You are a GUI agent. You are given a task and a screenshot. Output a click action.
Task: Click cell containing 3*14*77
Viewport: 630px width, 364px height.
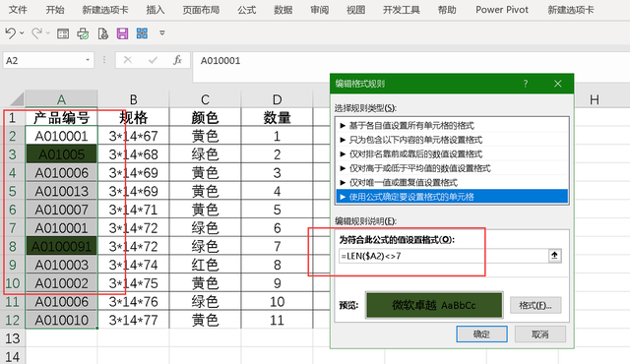[134, 320]
